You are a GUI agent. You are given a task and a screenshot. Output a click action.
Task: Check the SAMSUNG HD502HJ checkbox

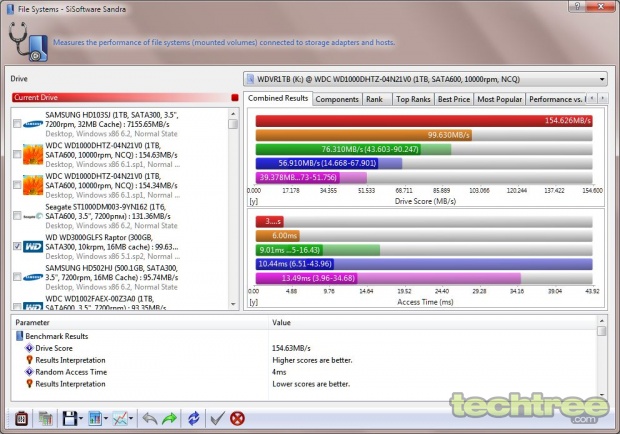pyautogui.click(x=17, y=277)
